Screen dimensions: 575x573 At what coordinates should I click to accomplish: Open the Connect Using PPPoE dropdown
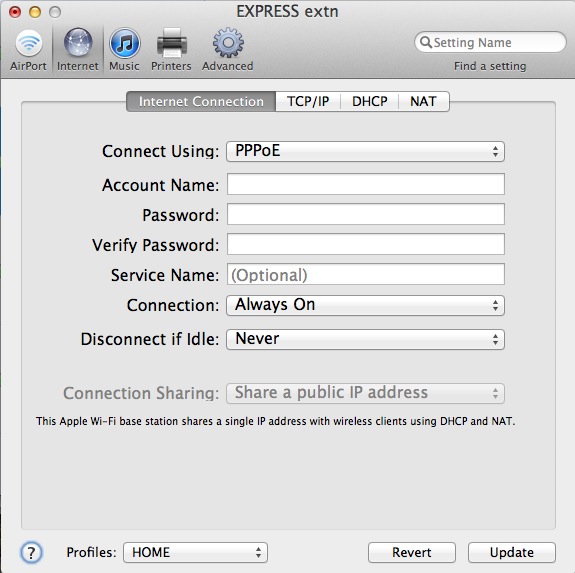click(x=365, y=151)
